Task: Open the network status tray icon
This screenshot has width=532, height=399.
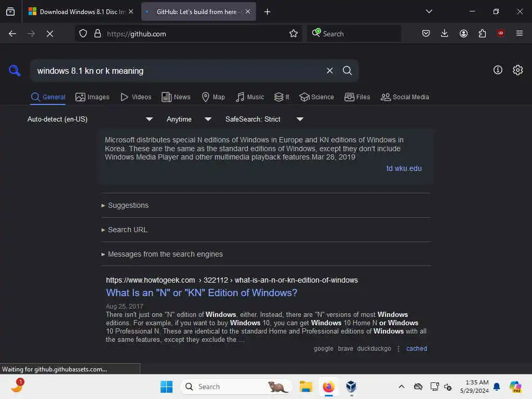Action: click(x=434, y=387)
